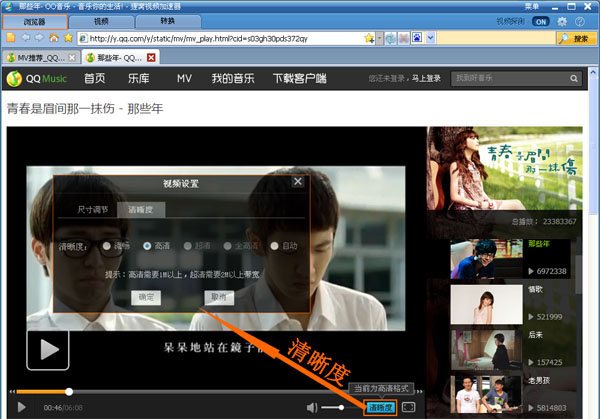Click the 清晰度 button in player bar
600x419 pixels.
380,407
